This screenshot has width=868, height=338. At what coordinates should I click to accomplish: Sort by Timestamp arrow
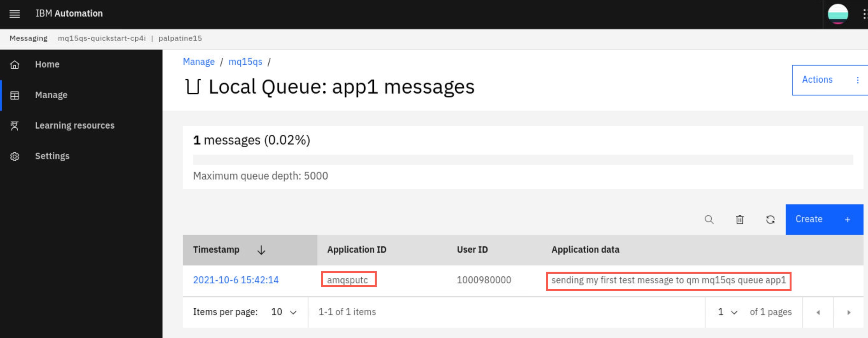[x=262, y=250]
